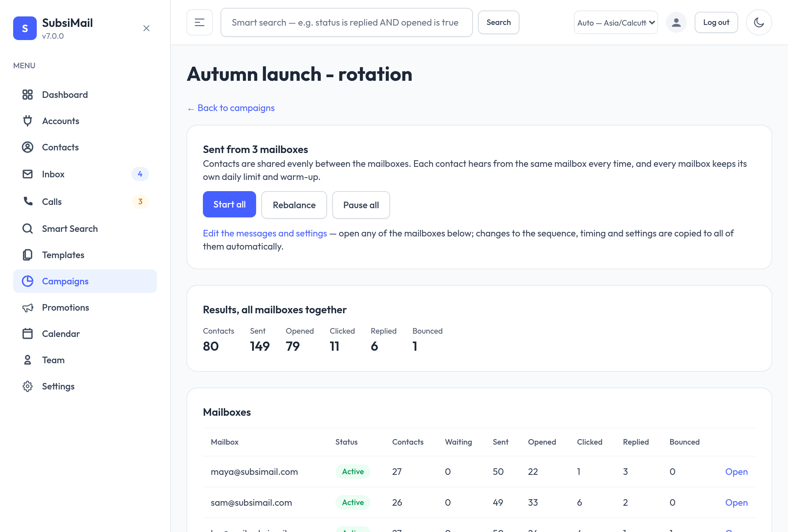Open Edit the messages and settings link
This screenshot has height=532, width=788.
tap(265, 233)
